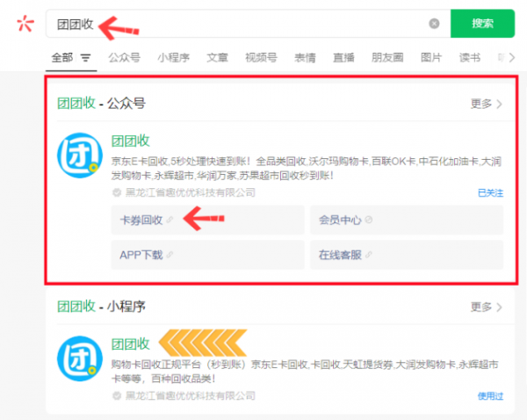The height and width of the screenshot is (420, 527).
Task: Switch to the 小程序 tab
Action: click(x=173, y=57)
